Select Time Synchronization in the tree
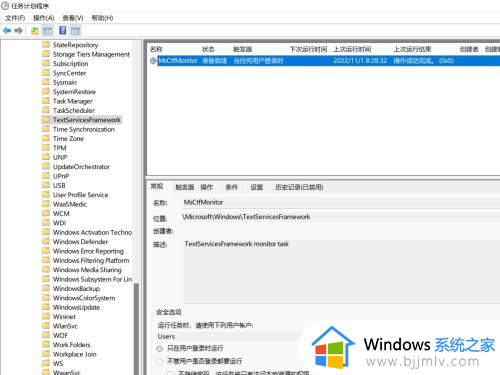 84,129
